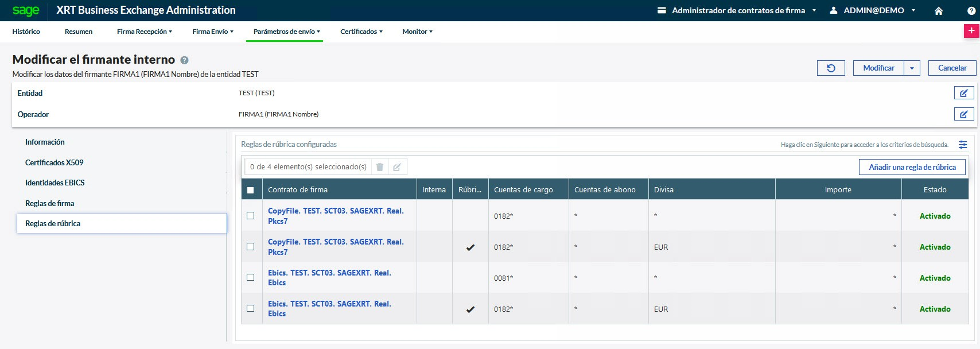This screenshot has height=349, width=980.
Task: Open help question mark in top bar
Action: point(971,11)
